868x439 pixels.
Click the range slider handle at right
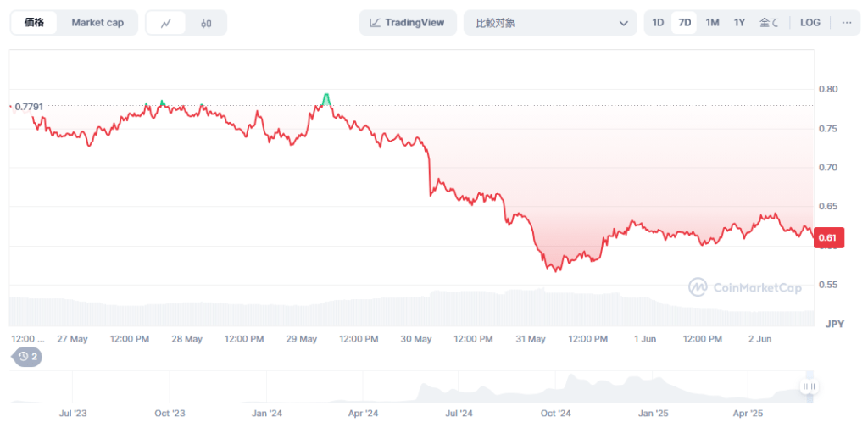810,387
